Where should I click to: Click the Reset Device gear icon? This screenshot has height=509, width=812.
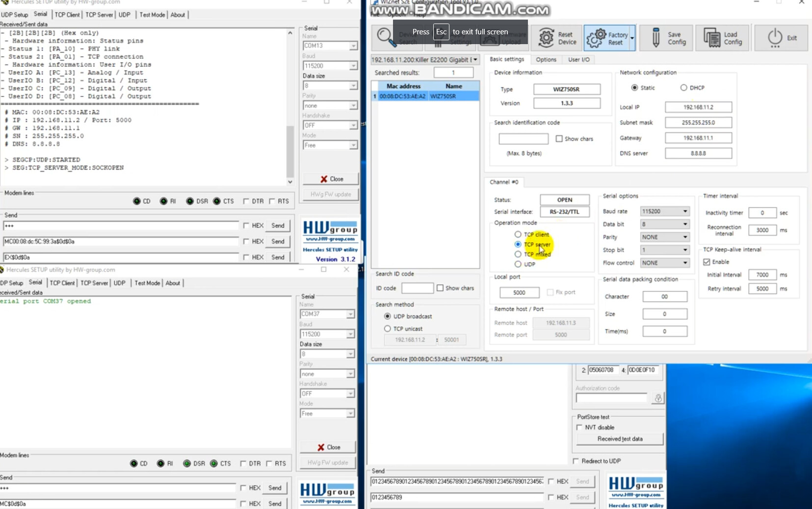[x=546, y=38]
